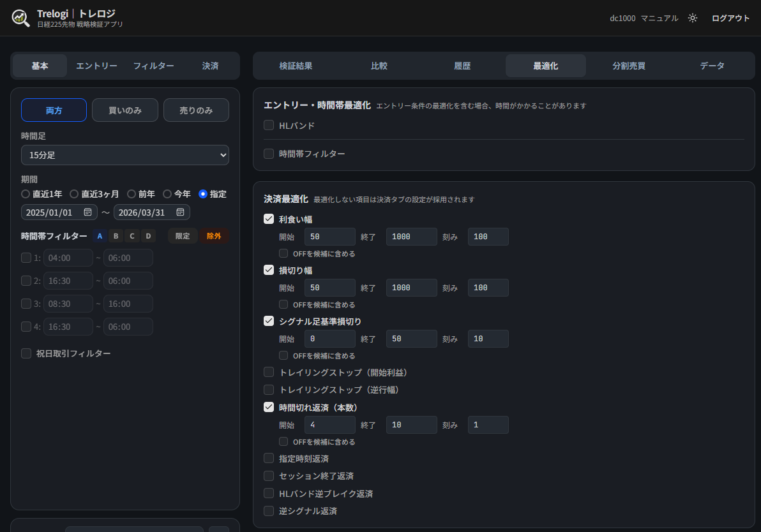761x532 pixels.
Task: Open the 検証結果 tab
Action: [296, 66]
